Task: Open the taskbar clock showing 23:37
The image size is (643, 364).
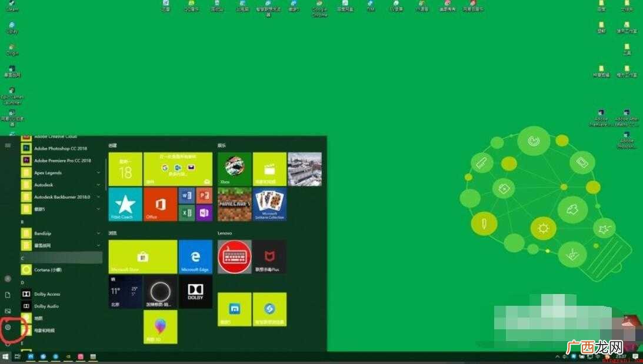Action: click(x=621, y=357)
